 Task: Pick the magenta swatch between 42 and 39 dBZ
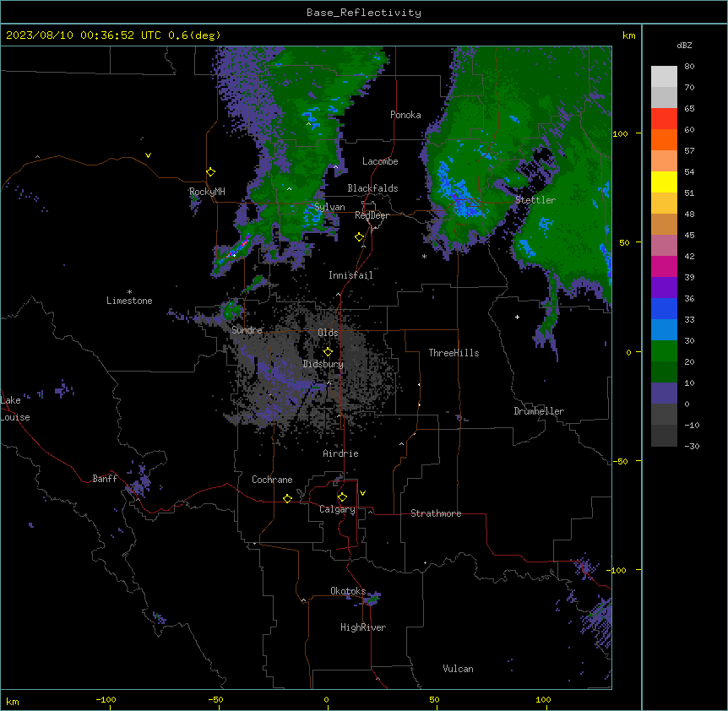tap(664, 267)
